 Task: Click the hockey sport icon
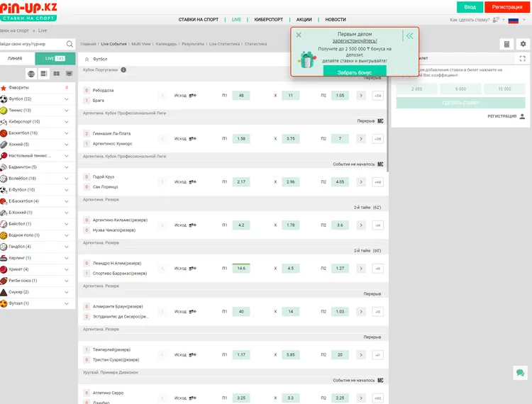click(4, 145)
